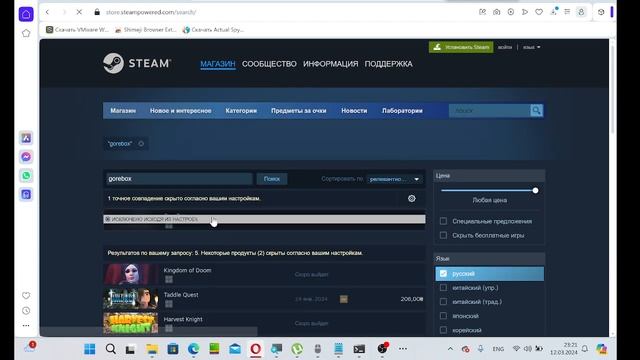
Task: Open the Harvest Knight result
Action: [x=264, y=323]
